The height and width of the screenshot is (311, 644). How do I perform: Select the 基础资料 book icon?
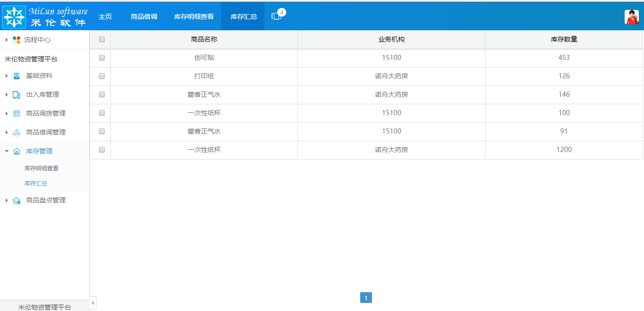point(16,76)
